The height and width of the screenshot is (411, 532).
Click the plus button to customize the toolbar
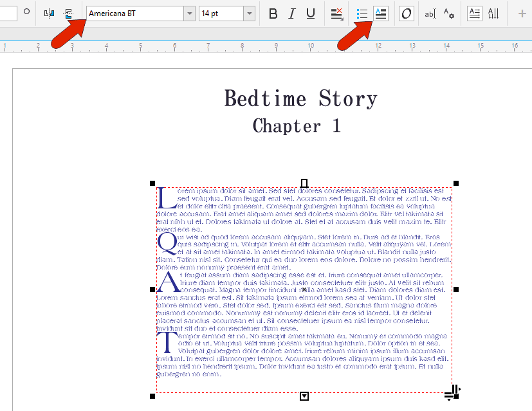click(521, 14)
